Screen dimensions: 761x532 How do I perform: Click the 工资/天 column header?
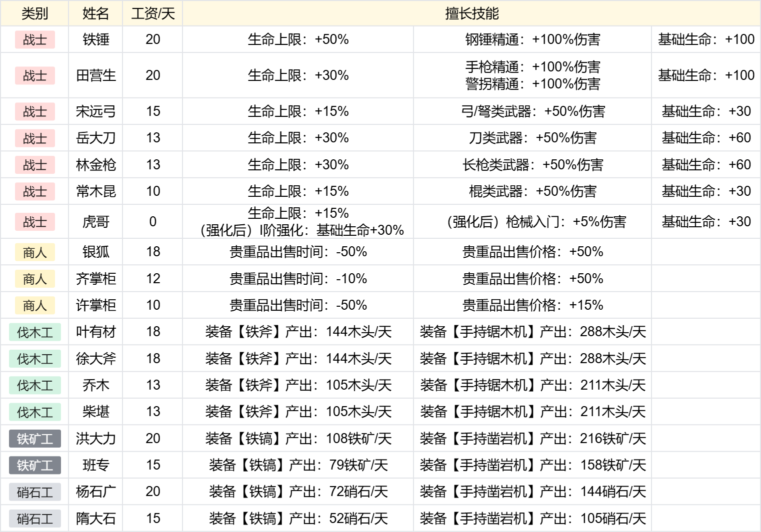tap(152, 13)
